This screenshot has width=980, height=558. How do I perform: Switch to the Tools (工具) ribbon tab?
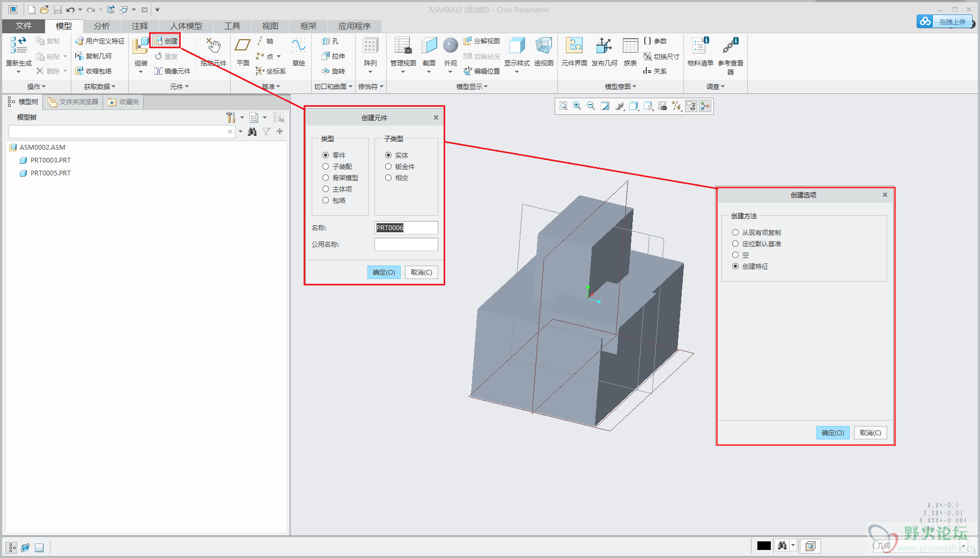(232, 26)
